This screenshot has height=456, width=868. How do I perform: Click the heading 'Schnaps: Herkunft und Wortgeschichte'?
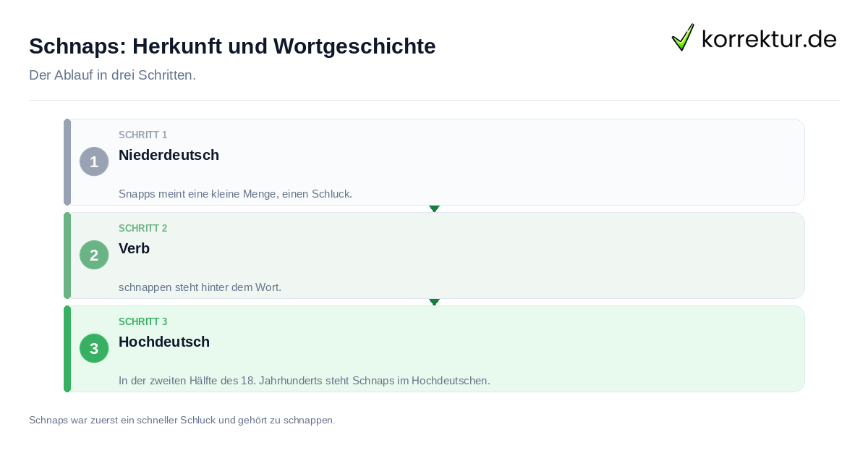(232, 46)
